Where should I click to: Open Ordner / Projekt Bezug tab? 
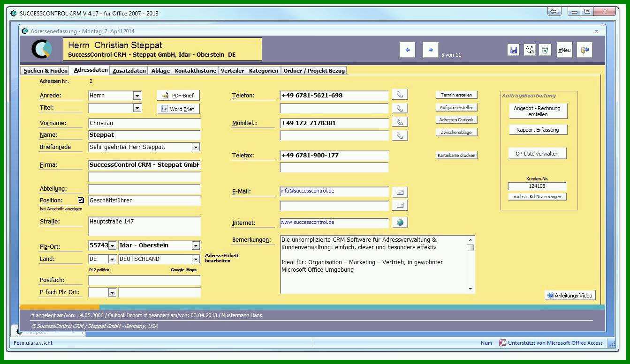[314, 71]
